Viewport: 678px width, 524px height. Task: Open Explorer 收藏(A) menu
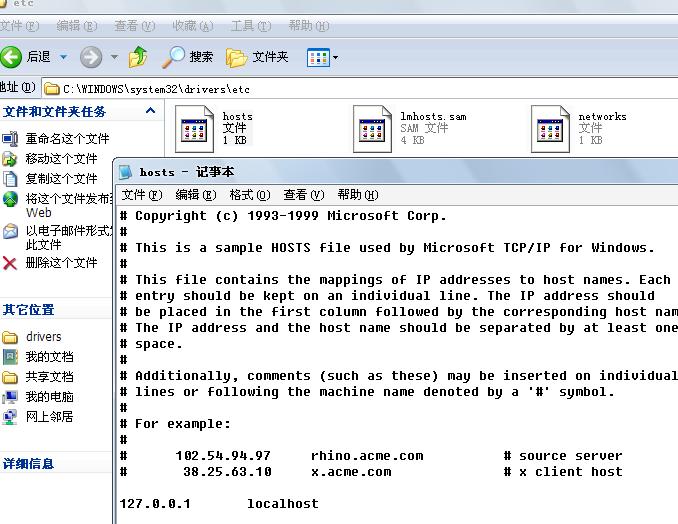click(192, 26)
